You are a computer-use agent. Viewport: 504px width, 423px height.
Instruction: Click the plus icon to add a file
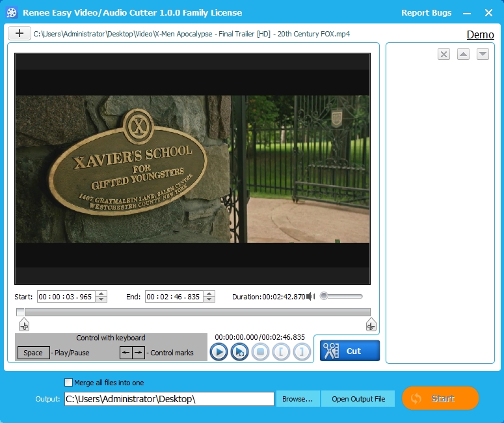click(20, 34)
